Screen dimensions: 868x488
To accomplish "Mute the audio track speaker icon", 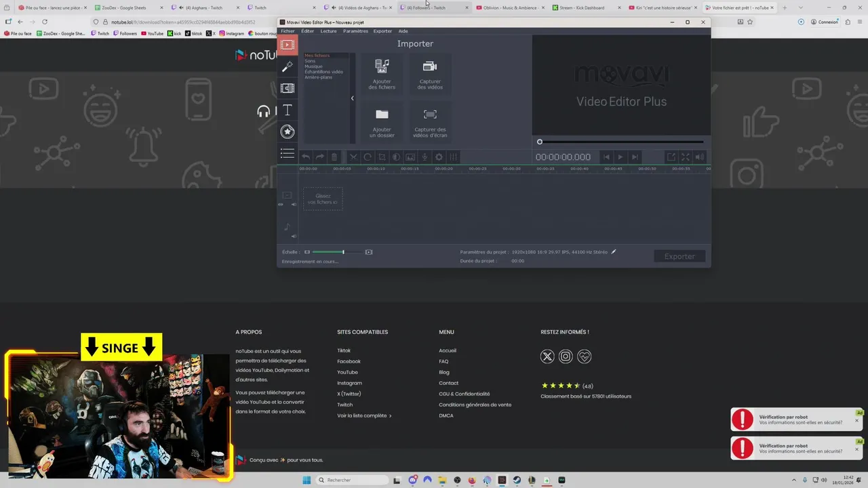I will pos(294,237).
